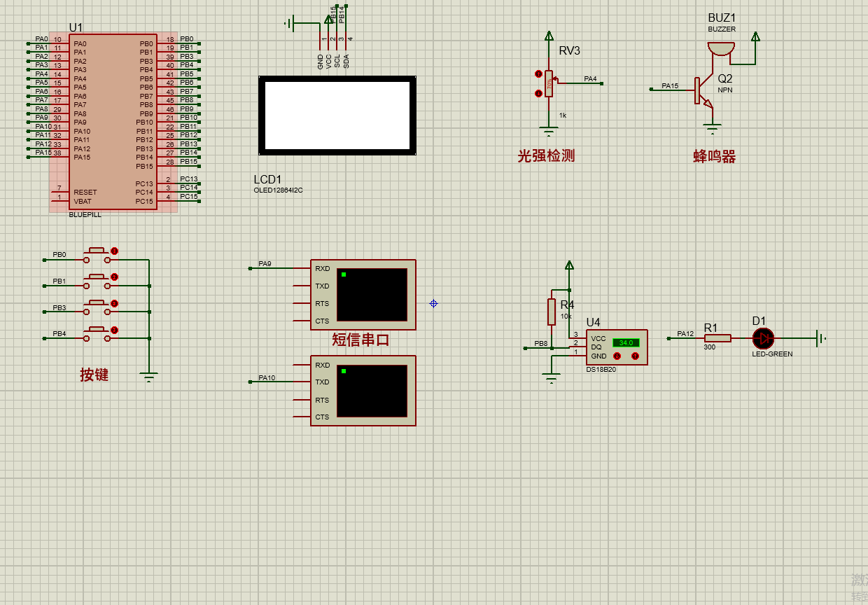Select the Q2 NPN transistor

click(x=703, y=92)
